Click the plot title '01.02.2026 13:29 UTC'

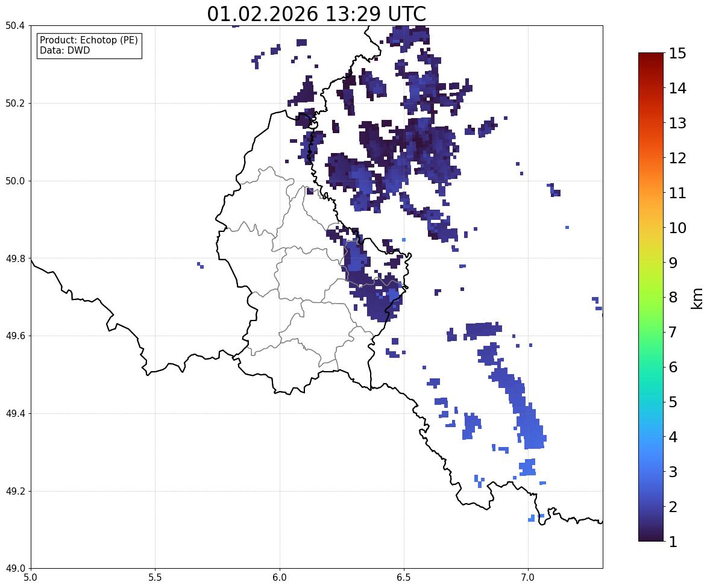tap(316, 14)
